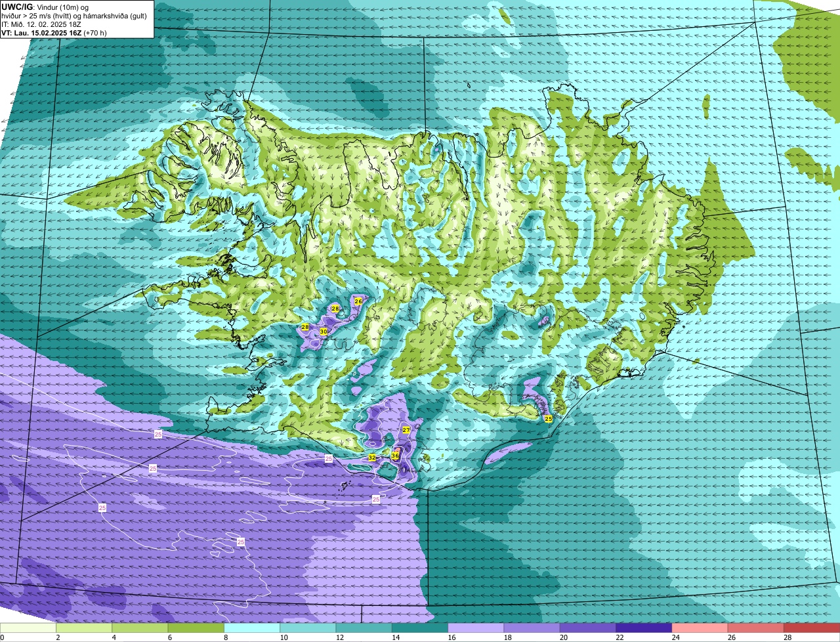This screenshot has width=840, height=642.
Task: Click the '(+70 h)' forecast offset text
Action: click(x=95, y=32)
